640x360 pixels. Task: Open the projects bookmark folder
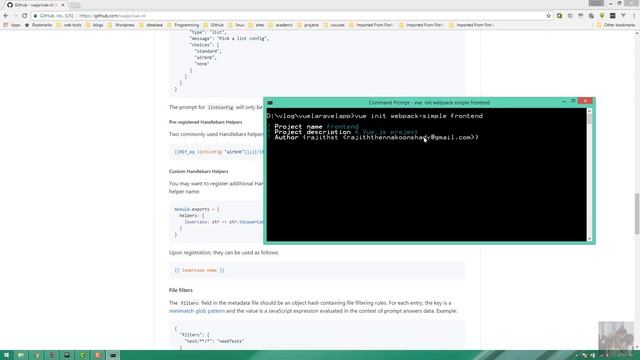point(308,25)
